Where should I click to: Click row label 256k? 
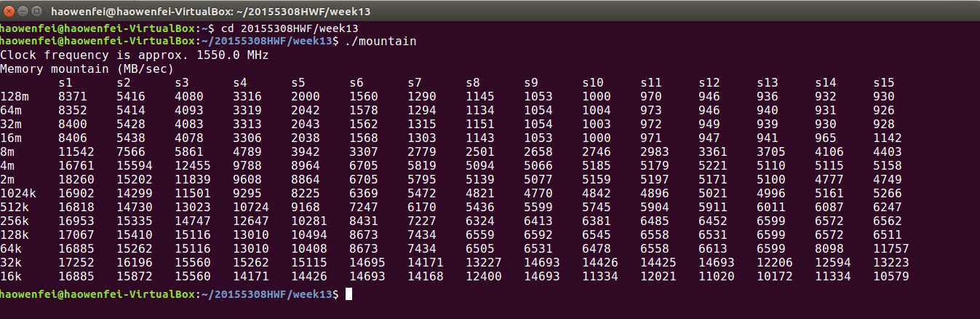coord(15,221)
